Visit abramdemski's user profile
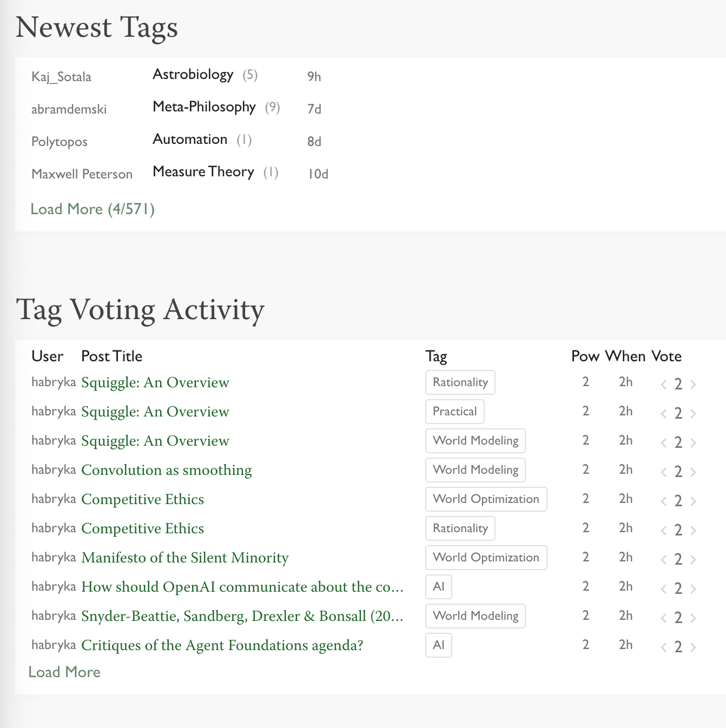Screen dimensions: 726x728 (69, 109)
